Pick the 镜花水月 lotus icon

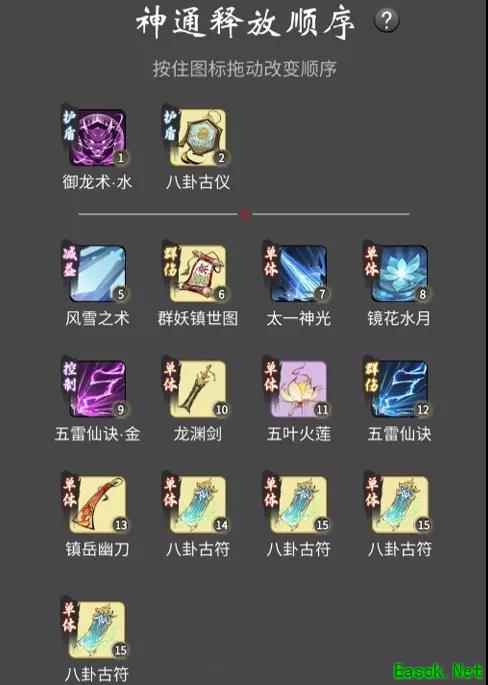point(400,274)
